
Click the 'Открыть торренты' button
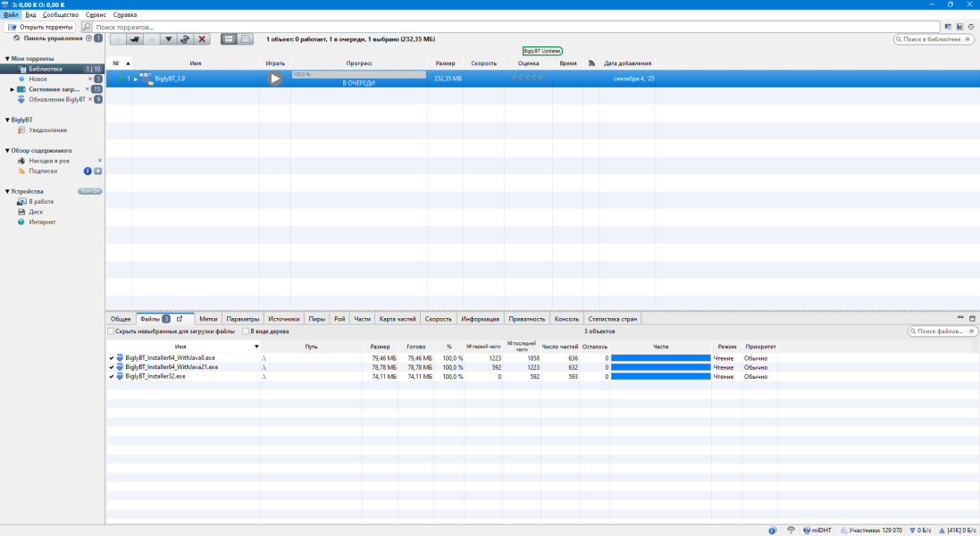pos(39,27)
